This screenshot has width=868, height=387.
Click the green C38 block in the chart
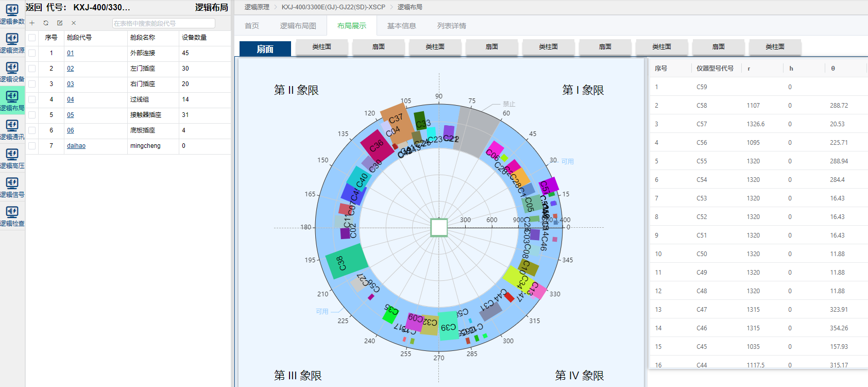[346, 261]
